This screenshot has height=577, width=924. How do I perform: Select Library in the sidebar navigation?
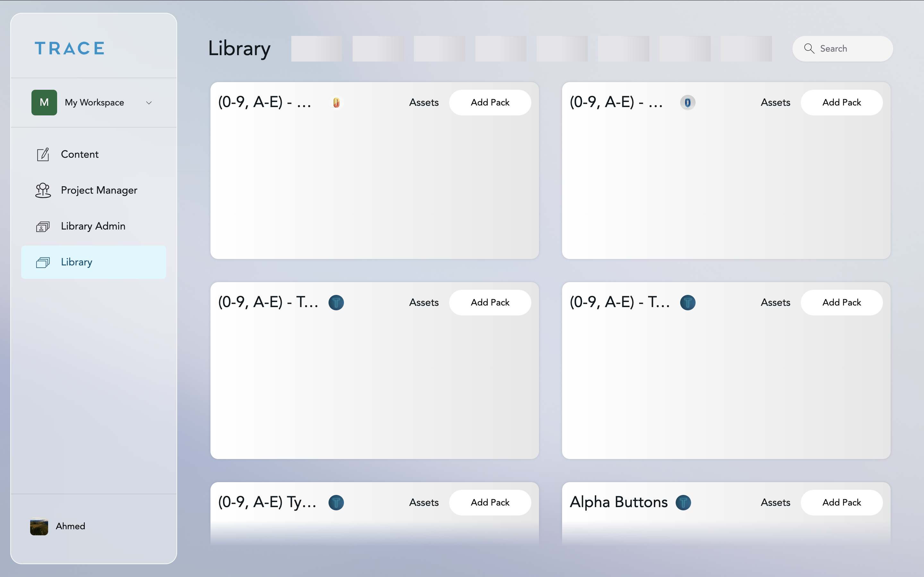[x=77, y=262]
